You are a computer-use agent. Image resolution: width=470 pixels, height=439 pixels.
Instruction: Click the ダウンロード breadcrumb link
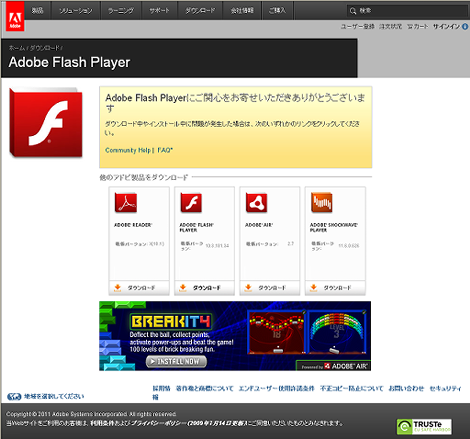point(45,48)
